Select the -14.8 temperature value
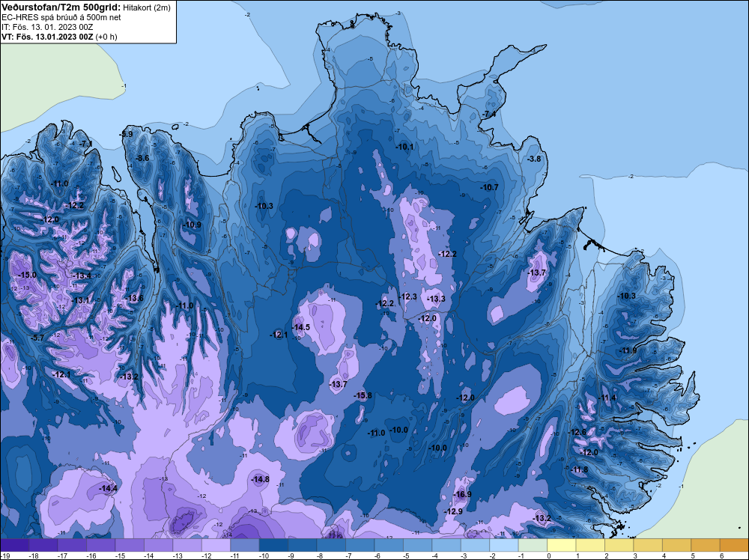The image size is (749, 560). (x=261, y=479)
